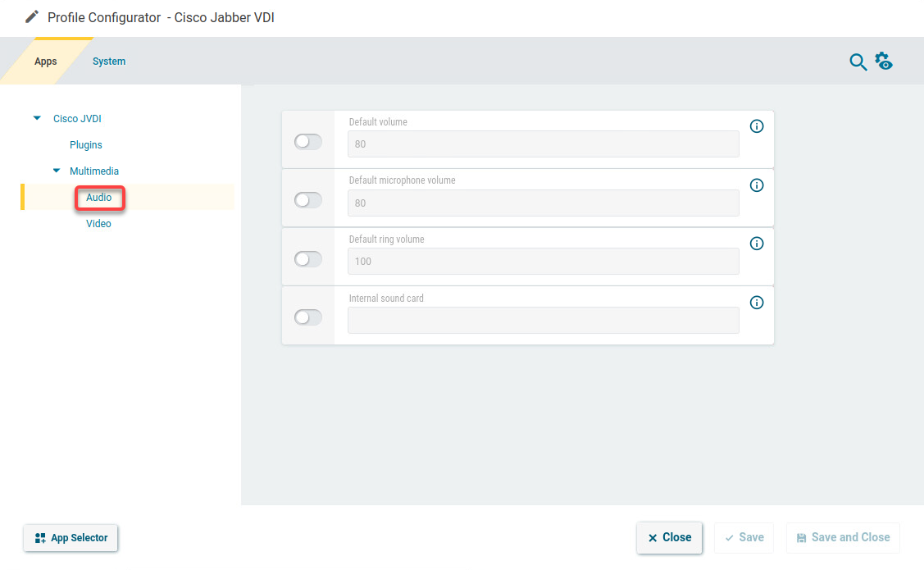Viewport: 924px width, 570px height.
Task: Show info for Default volume
Action: click(757, 126)
